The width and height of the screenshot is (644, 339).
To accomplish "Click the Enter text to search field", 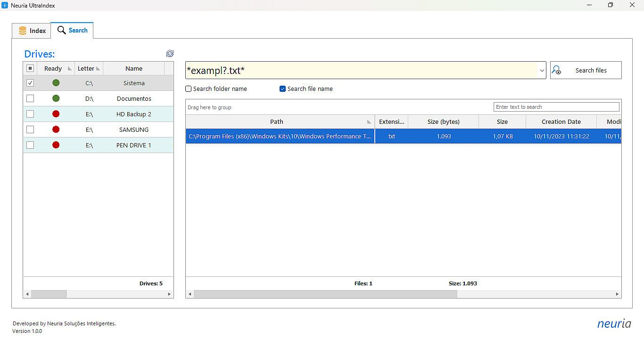I will click(556, 107).
